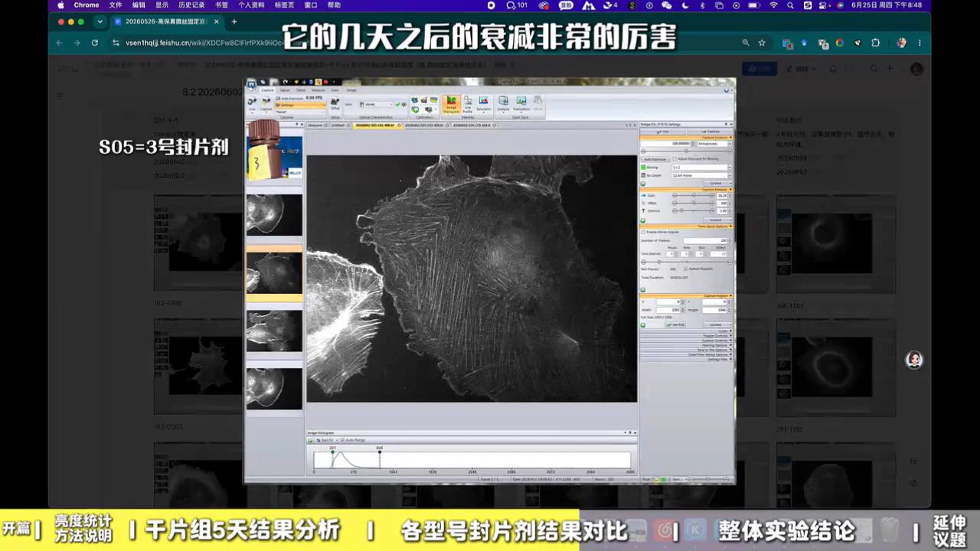Viewport: 980px width, 551px height.
Task: Click the exposure time input field
Action: pyautogui.click(x=666, y=144)
